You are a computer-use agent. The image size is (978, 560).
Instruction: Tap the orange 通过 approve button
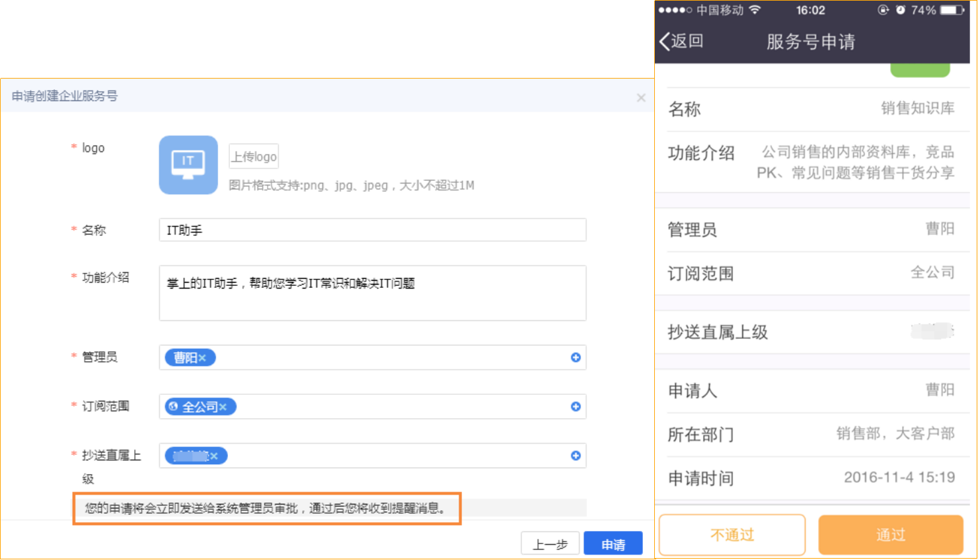pos(891,535)
